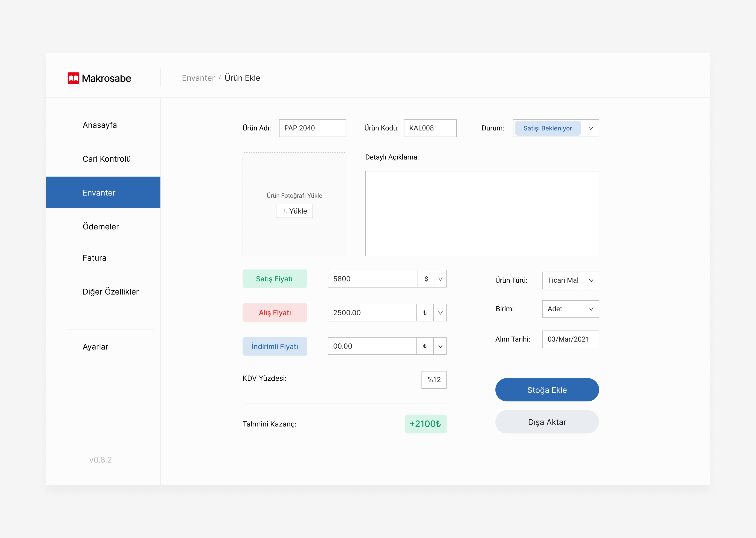Open the Satış Fiyatı currency dropdown arrow
Viewport: 756px width, 538px height.
click(x=440, y=279)
